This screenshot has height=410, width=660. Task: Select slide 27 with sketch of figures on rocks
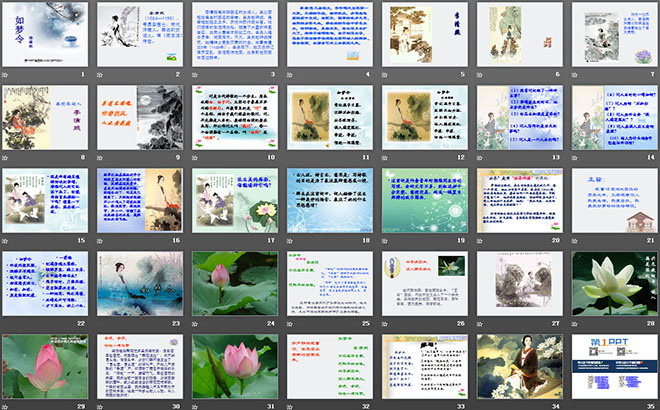[519, 283]
